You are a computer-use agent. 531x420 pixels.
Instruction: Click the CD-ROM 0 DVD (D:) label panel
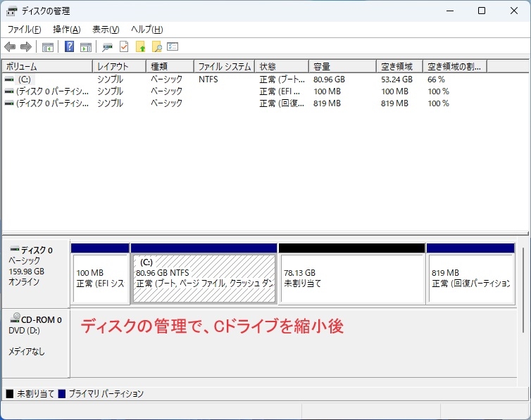36,343
